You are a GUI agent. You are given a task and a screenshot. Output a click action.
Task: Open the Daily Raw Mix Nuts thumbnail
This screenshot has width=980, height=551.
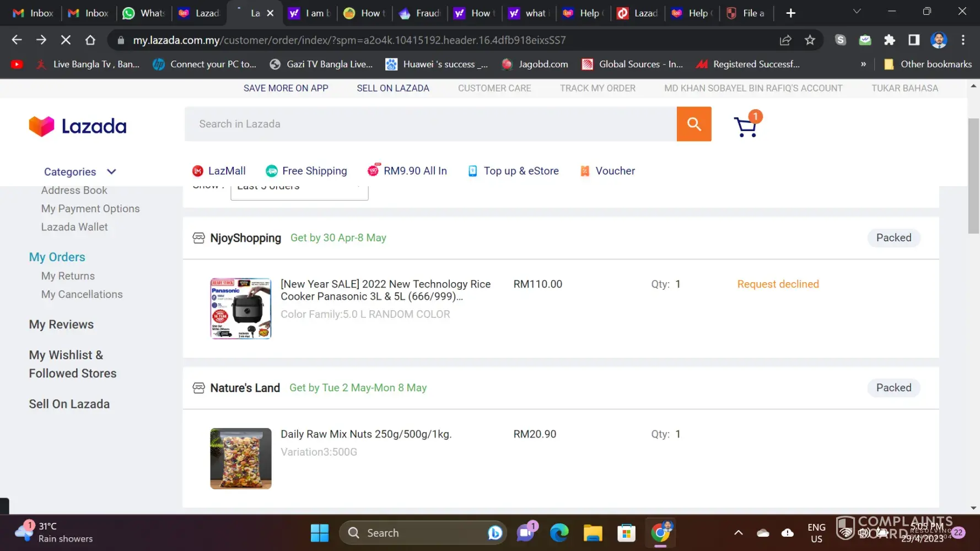(x=241, y=458)
